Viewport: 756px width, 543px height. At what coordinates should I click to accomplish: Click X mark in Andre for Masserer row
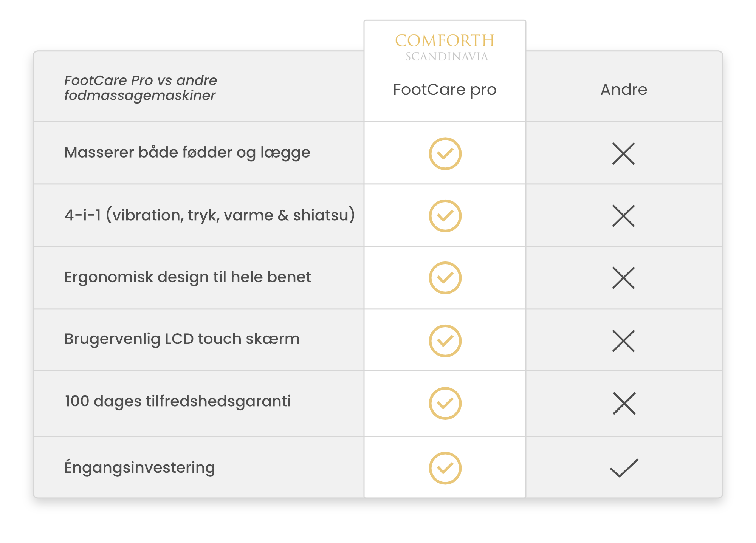[x=623, y=154]
